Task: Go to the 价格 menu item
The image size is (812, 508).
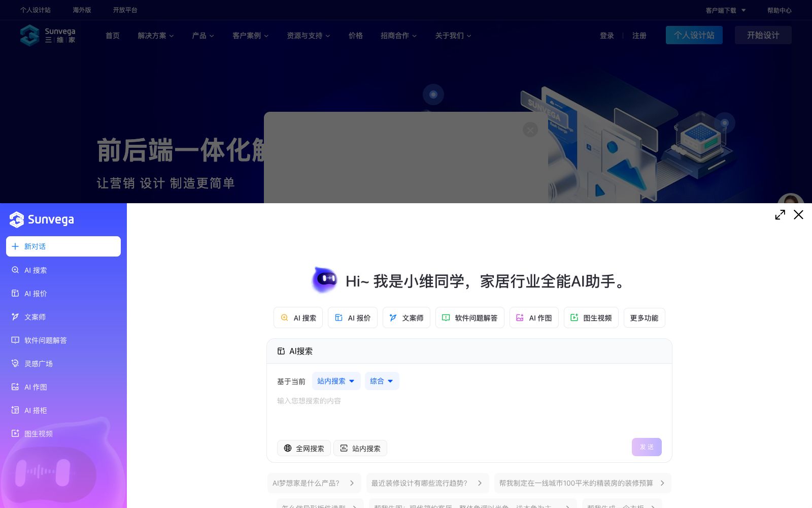Action: pos(356,36)
